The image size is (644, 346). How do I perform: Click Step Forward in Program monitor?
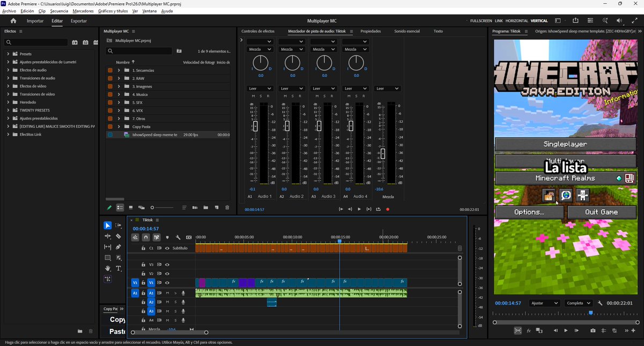(x=576, y=330)
